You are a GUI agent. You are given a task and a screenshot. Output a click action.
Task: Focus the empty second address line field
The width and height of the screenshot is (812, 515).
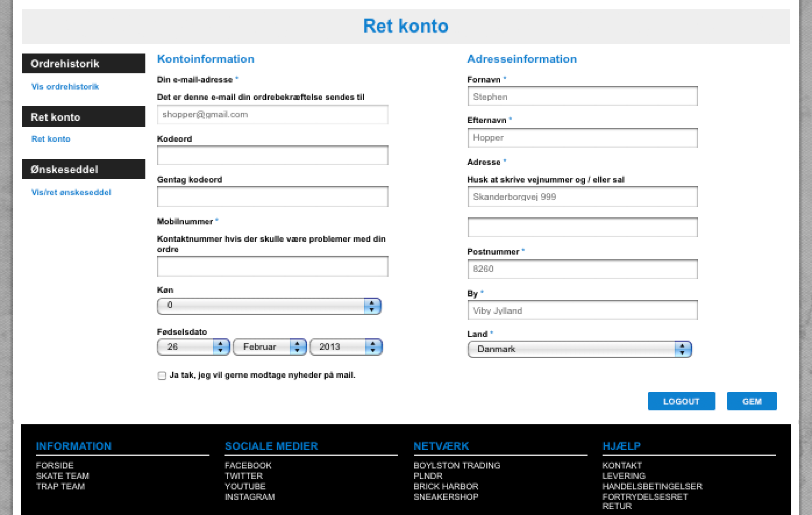pyautogui.click(x=582, y=227)
